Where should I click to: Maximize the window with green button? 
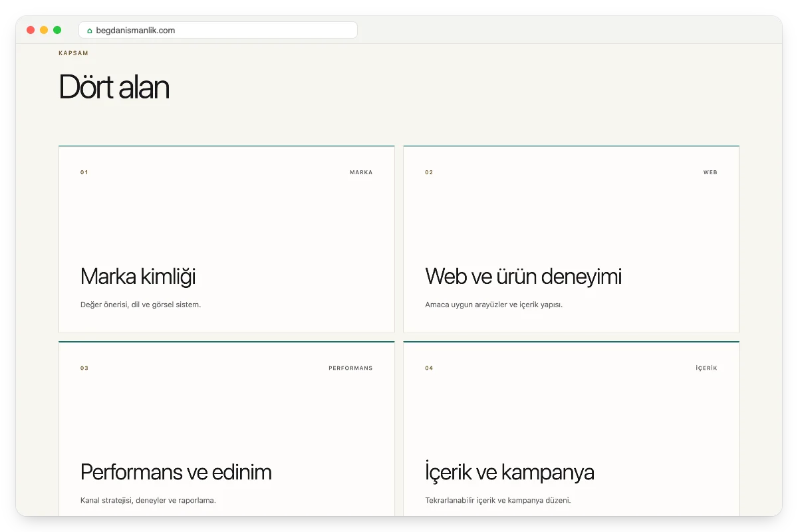57,30
